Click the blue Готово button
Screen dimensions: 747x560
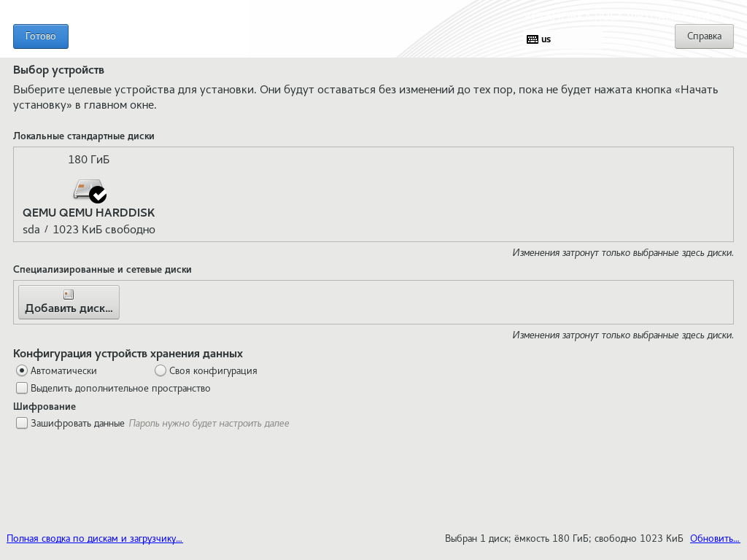point(41,36)
